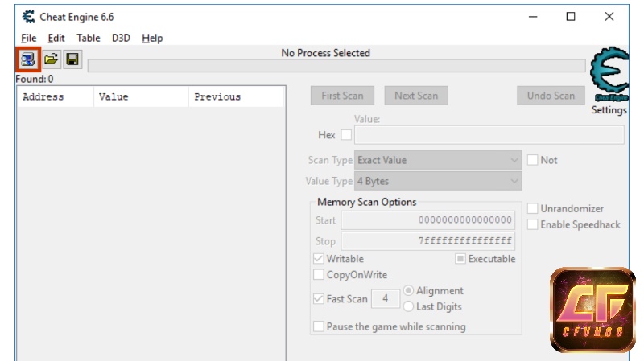Select the Last Digits radio button
The width and height of the screenshot is (644, 361).
click(408, 306)
